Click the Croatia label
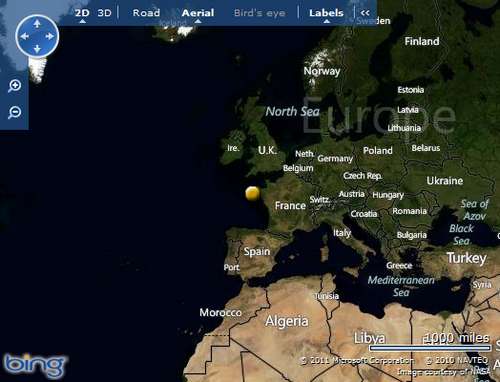 (x=364, y=214)
